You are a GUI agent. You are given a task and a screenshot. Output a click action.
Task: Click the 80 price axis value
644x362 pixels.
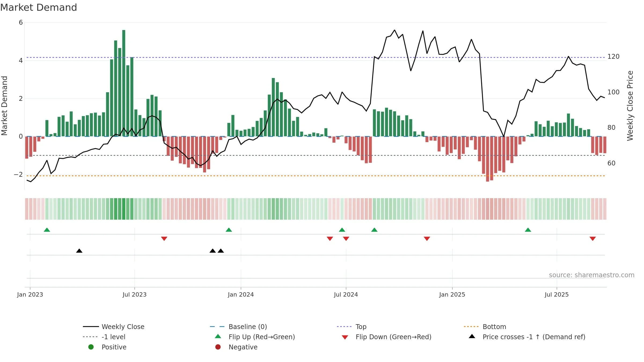coord(612,128)
